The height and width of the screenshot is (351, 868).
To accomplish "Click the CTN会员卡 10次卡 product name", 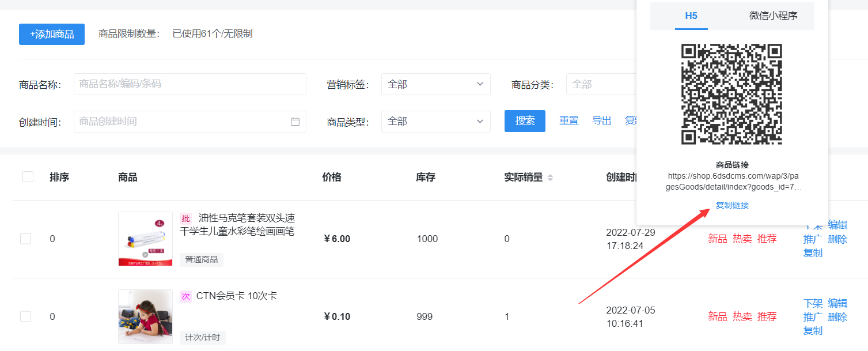I will coord(237,296).
